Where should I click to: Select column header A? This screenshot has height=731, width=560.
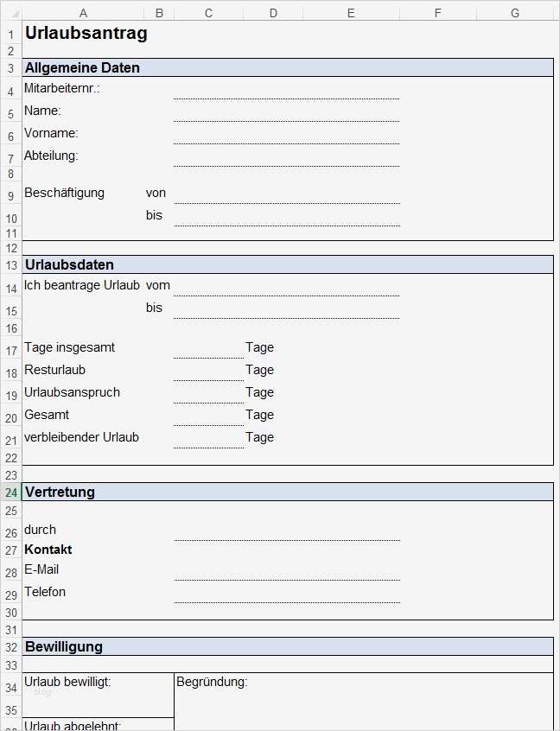(x=83, y=12)
